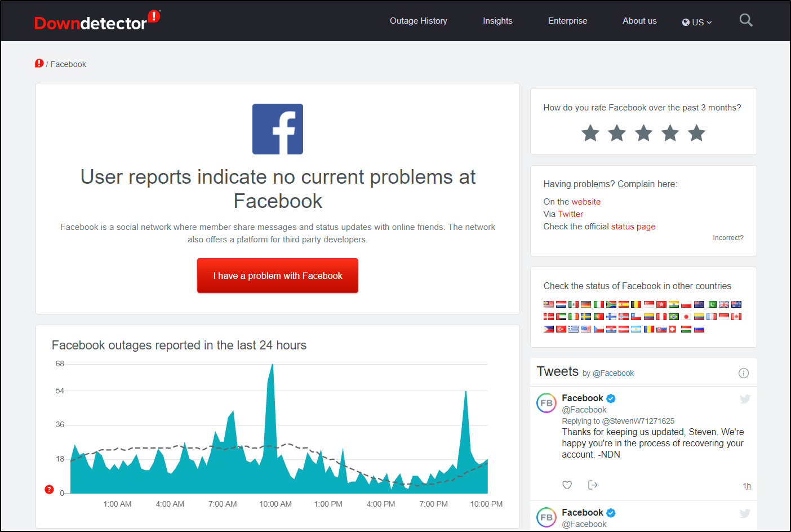Screen dimensions: 791x532
Task: Check Facebook status via Japan flag
Action: (686, 317)
